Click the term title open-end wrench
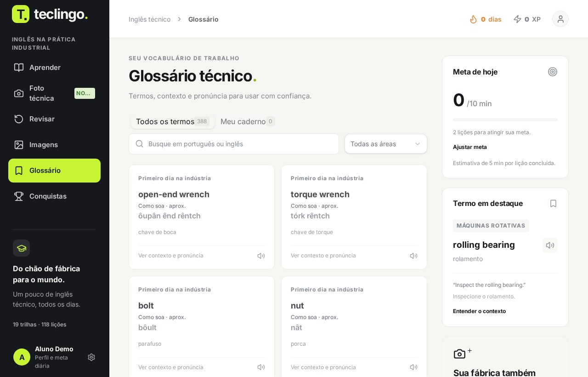 coord(174,194)
